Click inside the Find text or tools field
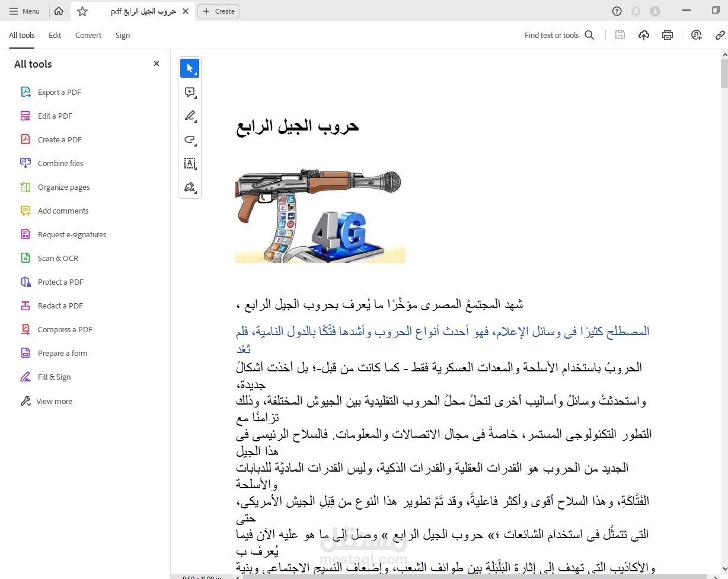Image resolution: width=728 pixels, height=579 pixels. pyautogui.click(x=551, y=35)
